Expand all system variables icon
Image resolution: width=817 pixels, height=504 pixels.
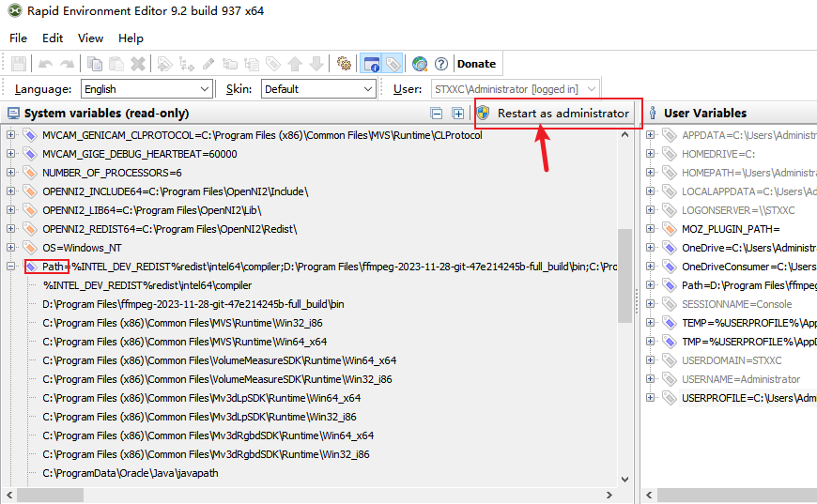pos(458,114)
